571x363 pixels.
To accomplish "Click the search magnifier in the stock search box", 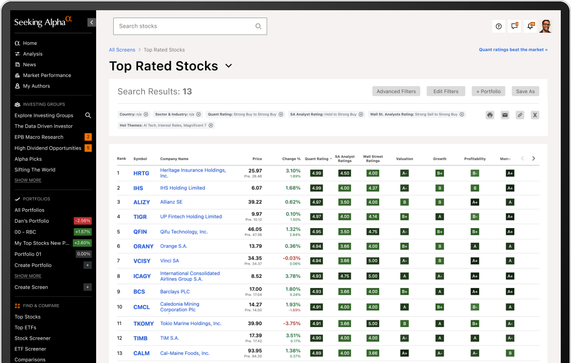I will point(258,26).
